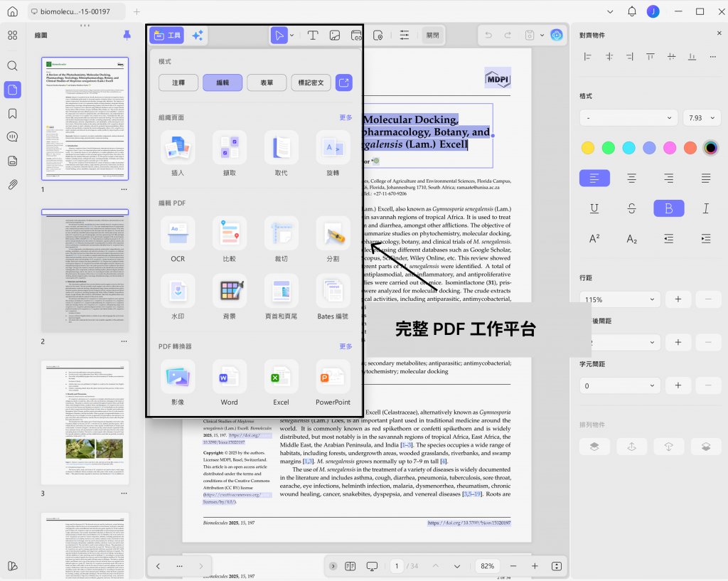Pick the yellow color swatch
Screen dimensions: 728x581
588,148
